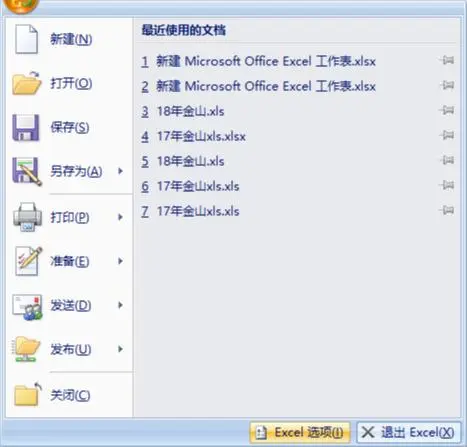
Task: Expand the 另存为 submenu arrow
Action: point(120,171)
